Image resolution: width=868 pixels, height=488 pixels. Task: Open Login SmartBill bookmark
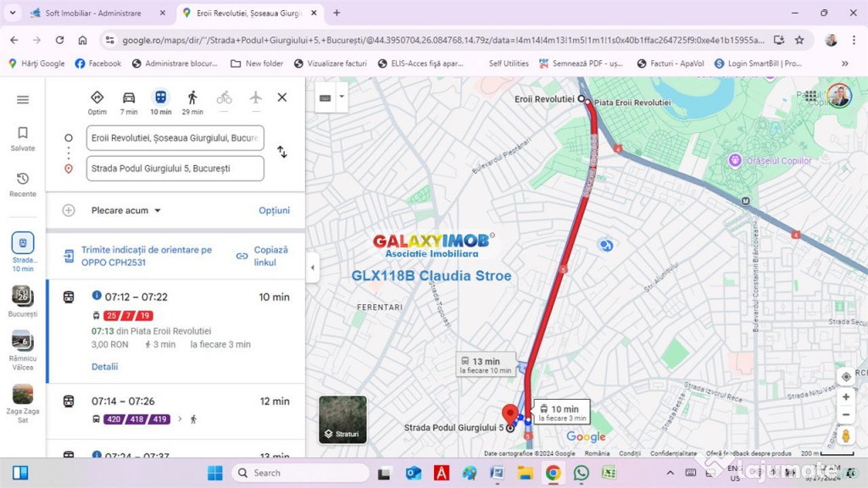click(758, 64)
